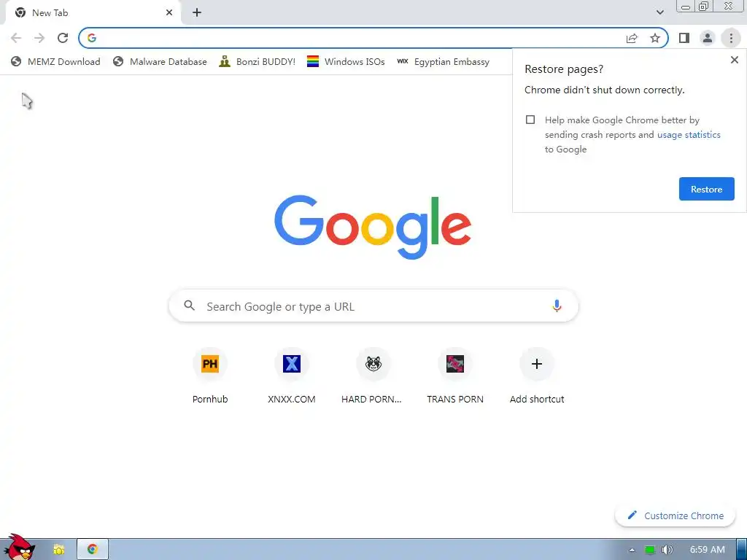Open Bonzi BUDDY! bookmark
This screenshot has height=560, width=747.
[x=258, y=62]
